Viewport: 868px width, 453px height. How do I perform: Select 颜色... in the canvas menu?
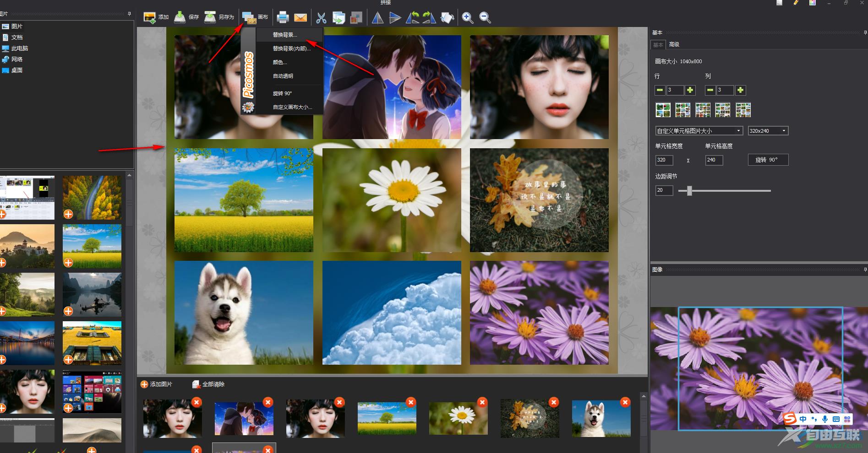pos(289,62)
